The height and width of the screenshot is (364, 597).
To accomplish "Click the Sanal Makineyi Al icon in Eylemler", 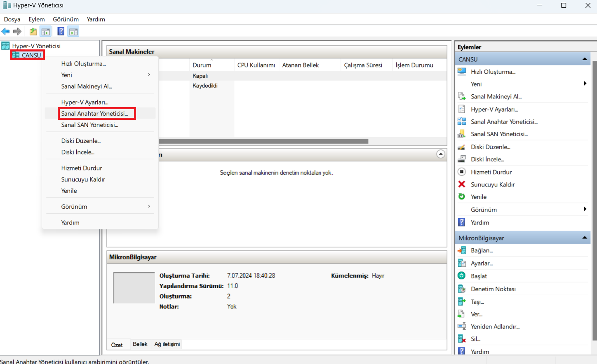I will pyautogui.click(x=462, y=96).
